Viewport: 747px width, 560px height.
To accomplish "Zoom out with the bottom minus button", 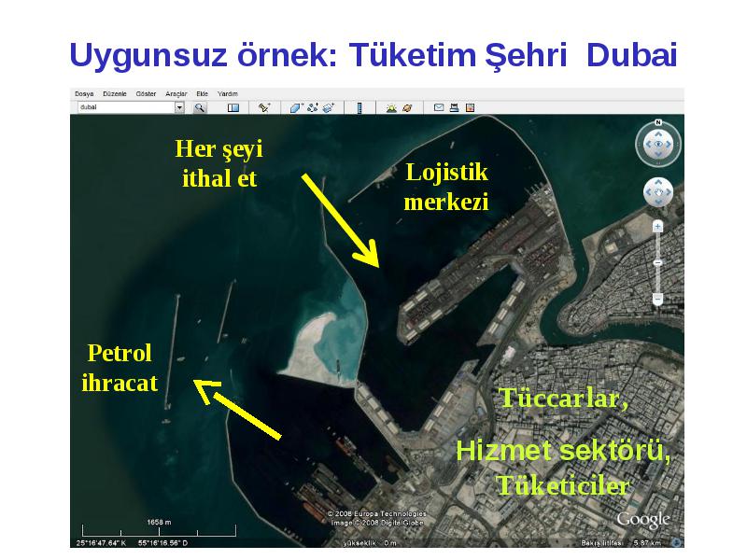I will tap(658, 300).
